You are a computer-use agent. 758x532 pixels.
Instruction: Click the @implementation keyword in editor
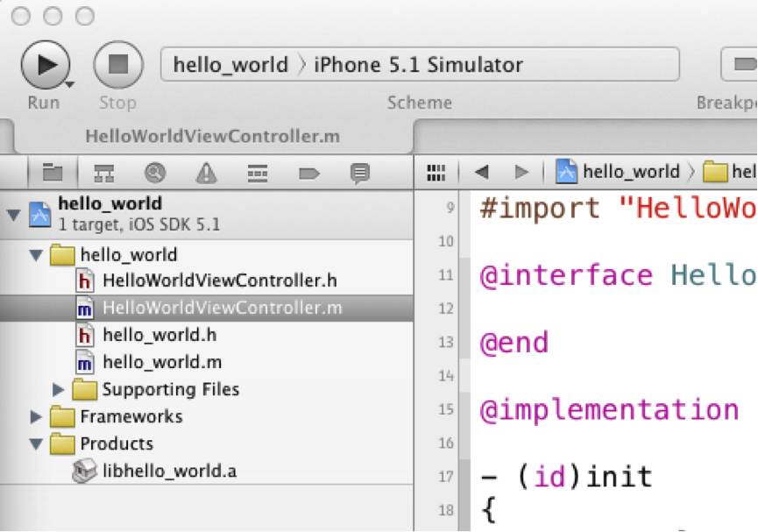click(610, 410)
